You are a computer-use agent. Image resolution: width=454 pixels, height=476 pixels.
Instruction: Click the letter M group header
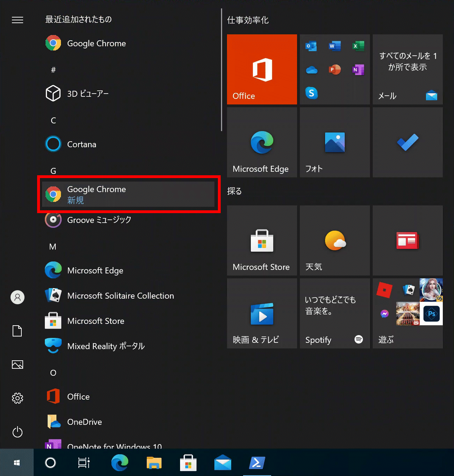[x=53, y=246]
